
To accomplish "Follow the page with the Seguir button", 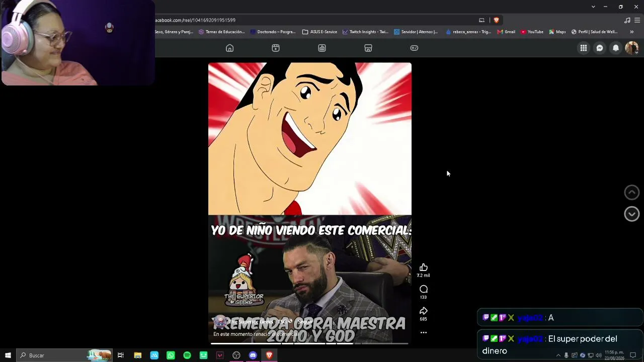I will coord(305,322).
